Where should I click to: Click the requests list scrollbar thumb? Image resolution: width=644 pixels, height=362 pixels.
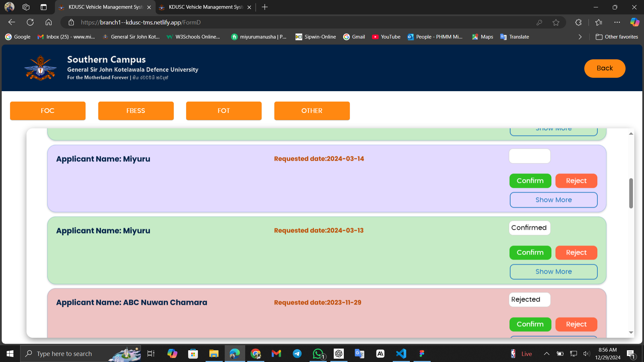click(631, 193)
